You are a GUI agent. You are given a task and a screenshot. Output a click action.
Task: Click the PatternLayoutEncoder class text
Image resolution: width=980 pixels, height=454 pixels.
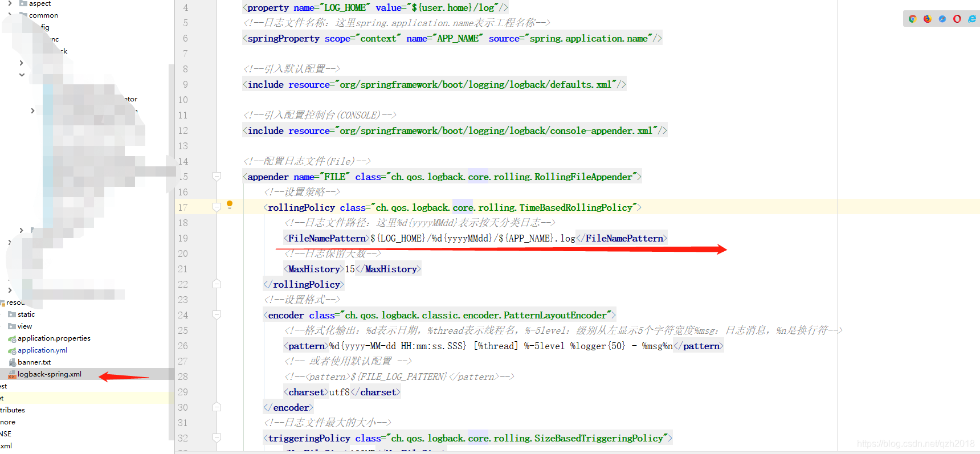click(x=476, y=315)
